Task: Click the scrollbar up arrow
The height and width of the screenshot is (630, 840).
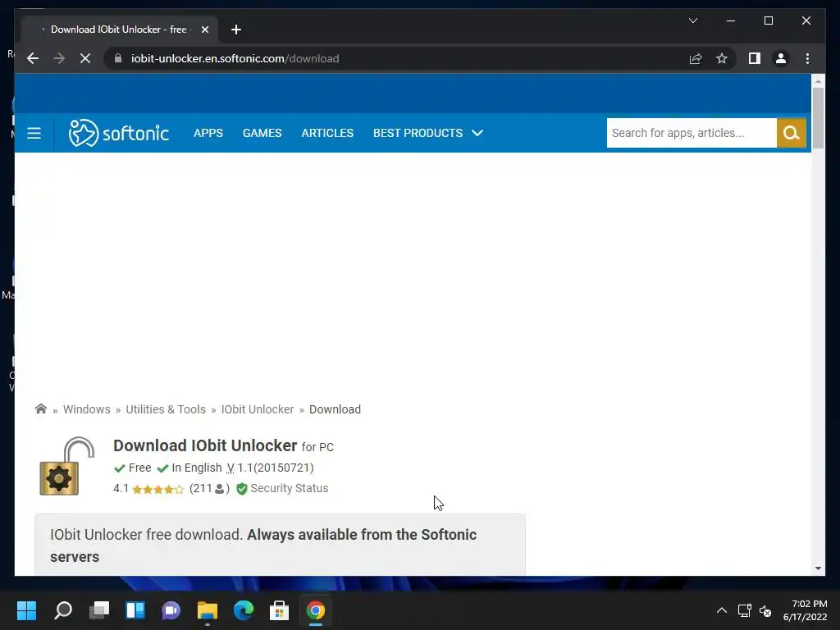Action: 818,81
